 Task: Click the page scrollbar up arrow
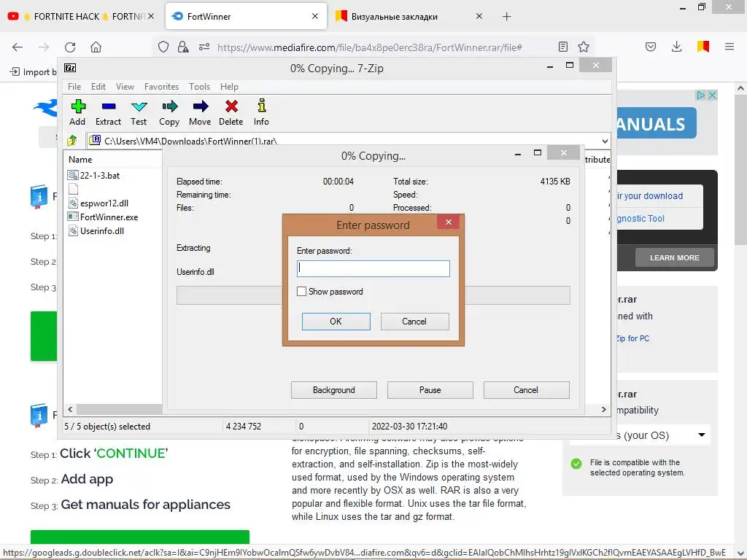click(740, 88)
